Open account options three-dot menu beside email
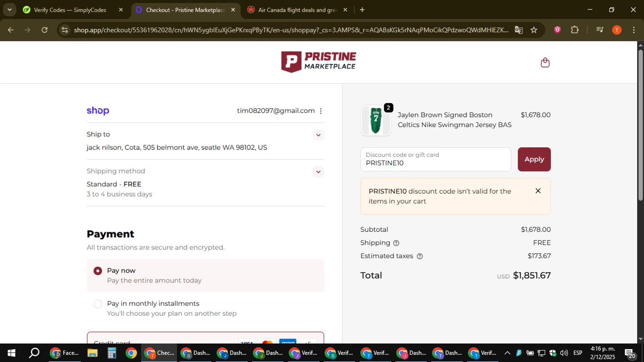Screen dimensions: 644x362 321,111
